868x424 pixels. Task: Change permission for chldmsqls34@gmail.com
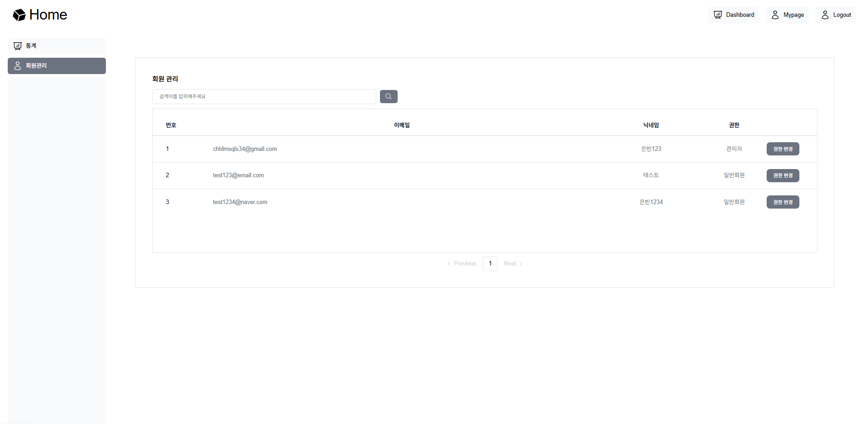pyautogui.click(x=783, y=149)
